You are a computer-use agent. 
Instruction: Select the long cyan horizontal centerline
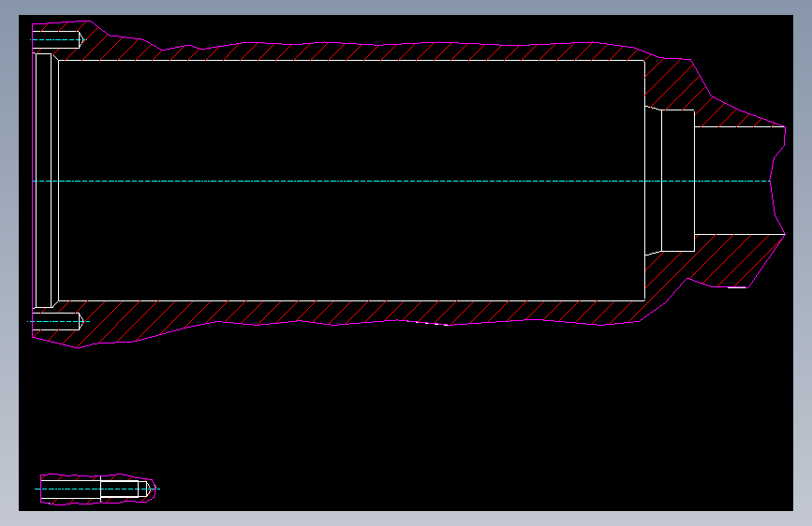tap(402, 182)
